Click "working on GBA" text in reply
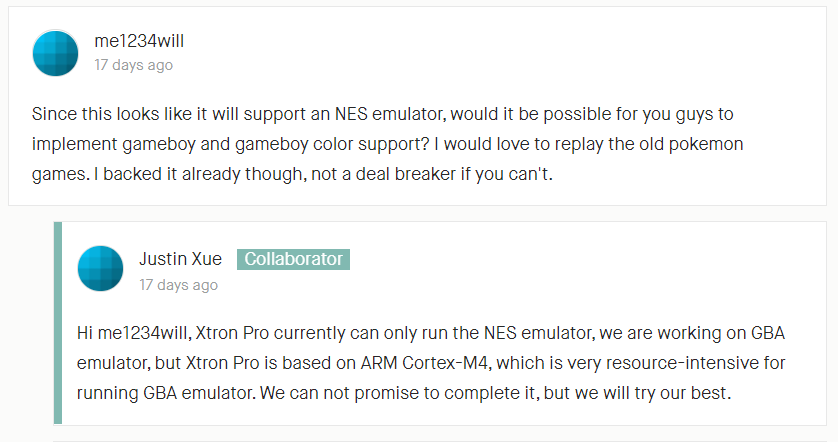 [721, 333]
